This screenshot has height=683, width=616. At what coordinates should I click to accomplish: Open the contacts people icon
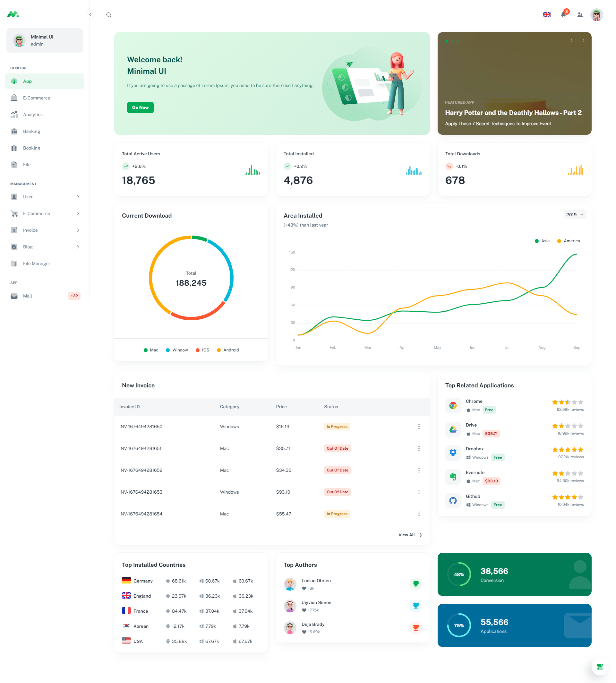[x=580, y=14]
